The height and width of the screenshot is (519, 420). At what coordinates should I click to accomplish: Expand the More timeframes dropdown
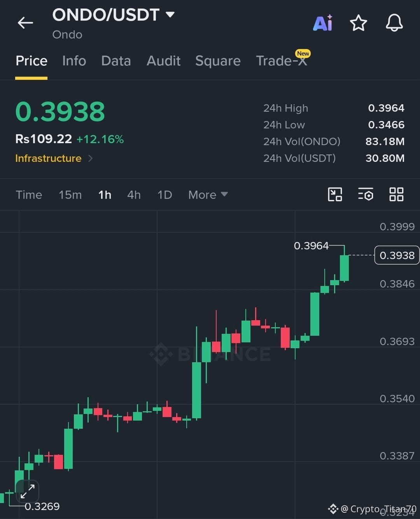tap(208, 195)
